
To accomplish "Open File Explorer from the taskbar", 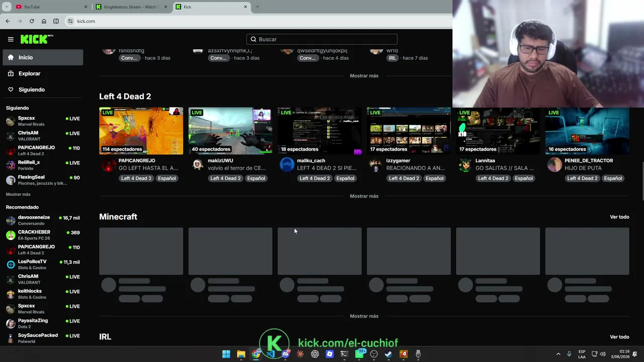I will click(241, 354).
